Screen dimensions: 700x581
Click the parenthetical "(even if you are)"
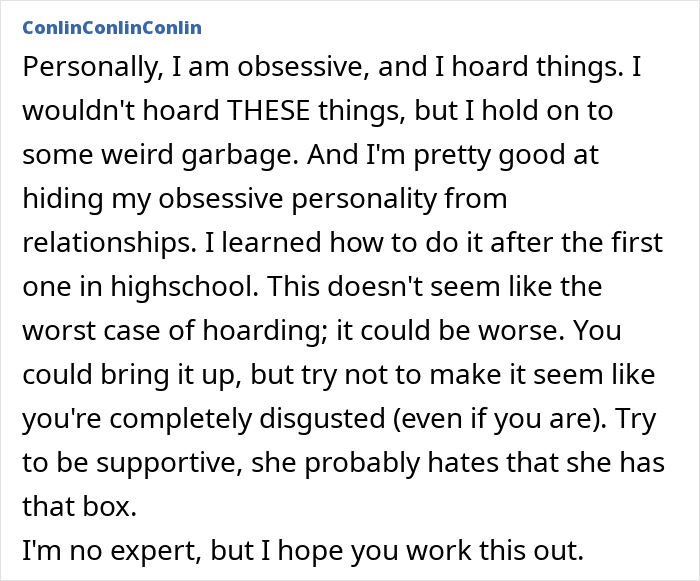[500, 418]
